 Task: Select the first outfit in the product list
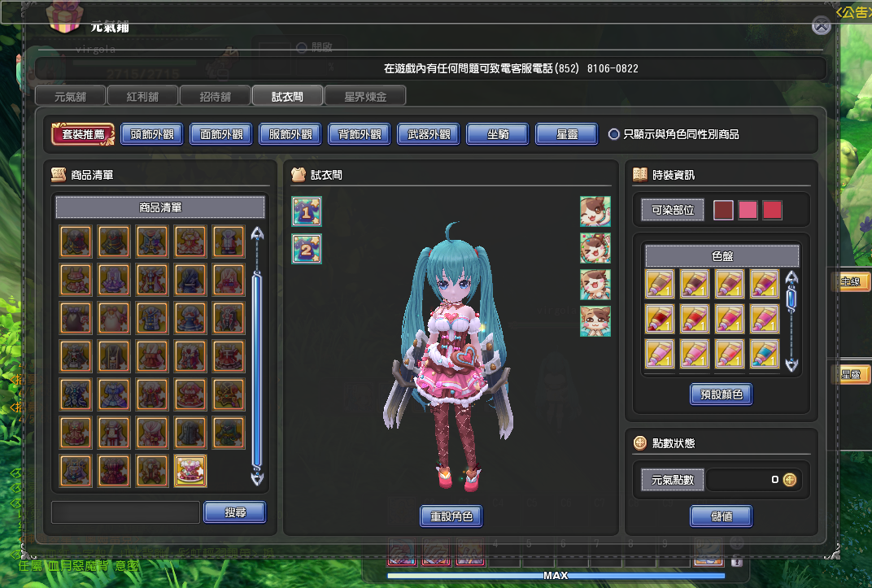pos(75,242)
